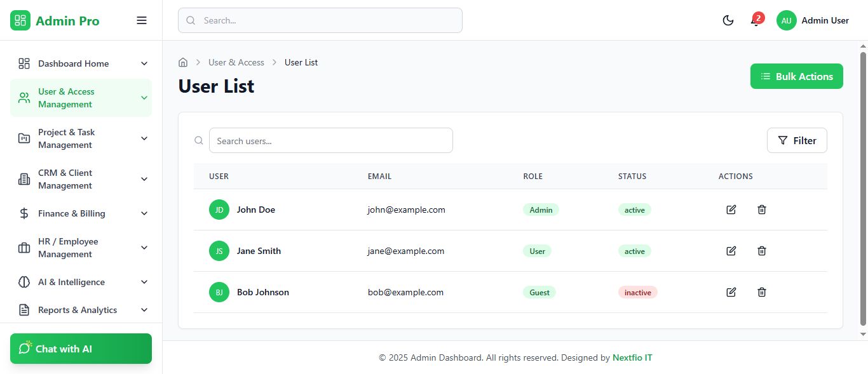Click the page vertical scrollbar
Image resolution: width=868 pixels, height=374 pixels.
pos(863,190)
